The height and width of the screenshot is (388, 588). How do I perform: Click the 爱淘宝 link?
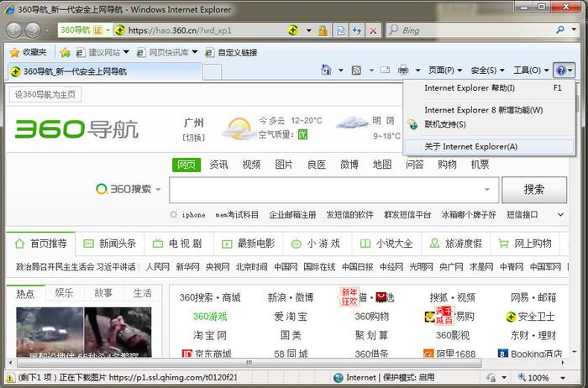(x=290, y=317)
